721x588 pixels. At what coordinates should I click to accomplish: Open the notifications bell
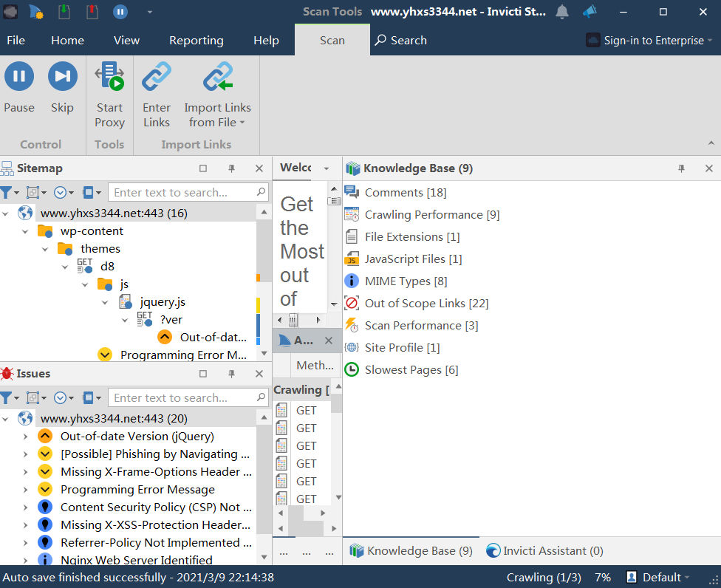(562, 12)
